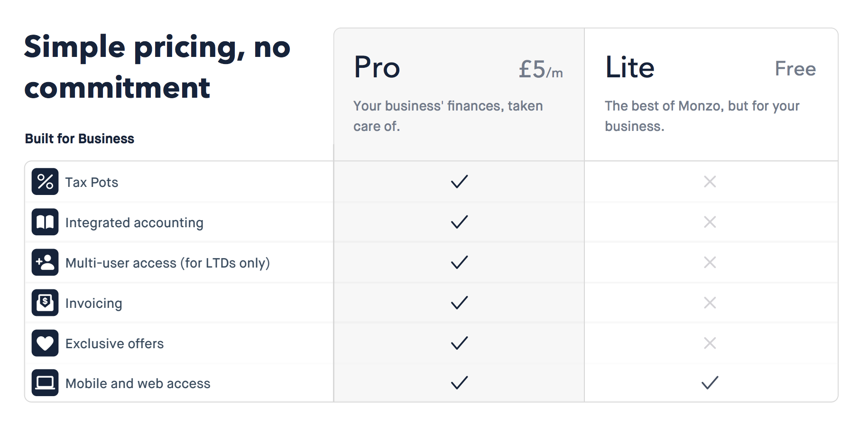Click the Invoicing dollar icon

point(45,303)
